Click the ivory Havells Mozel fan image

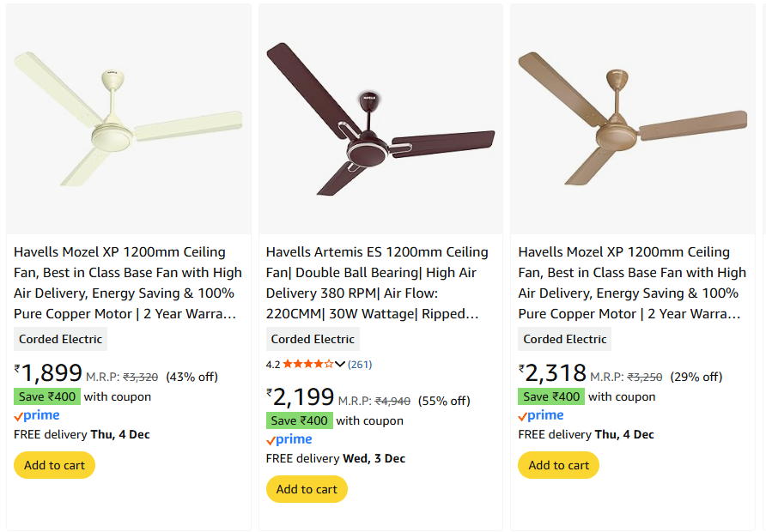129,120
